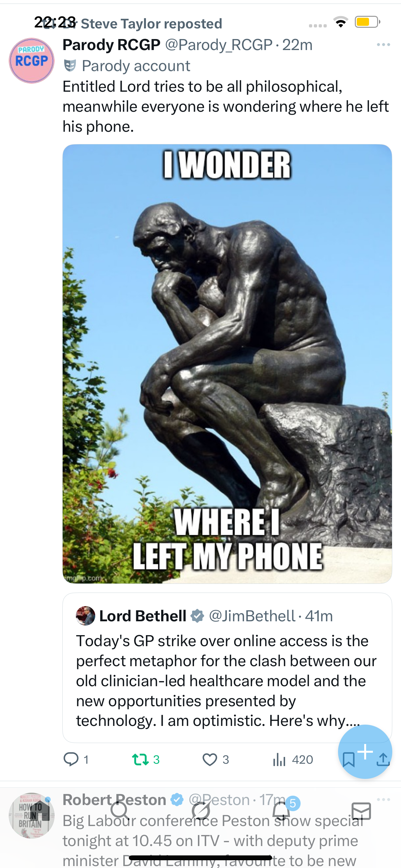
Task: Visit @Parody_RCGP handle link
Action: [x=219, y=45]
